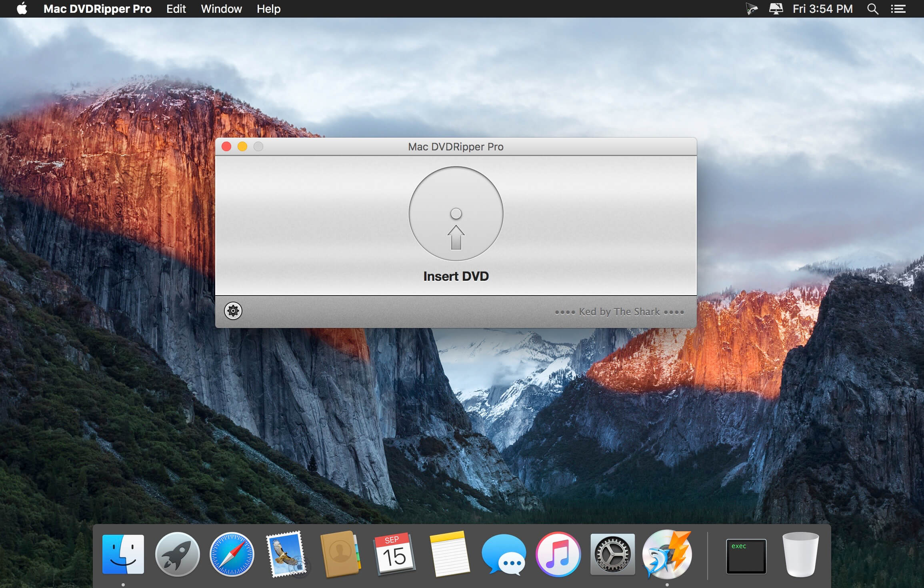
Task: Open Messages app in dock
Action: coord(504,554)
